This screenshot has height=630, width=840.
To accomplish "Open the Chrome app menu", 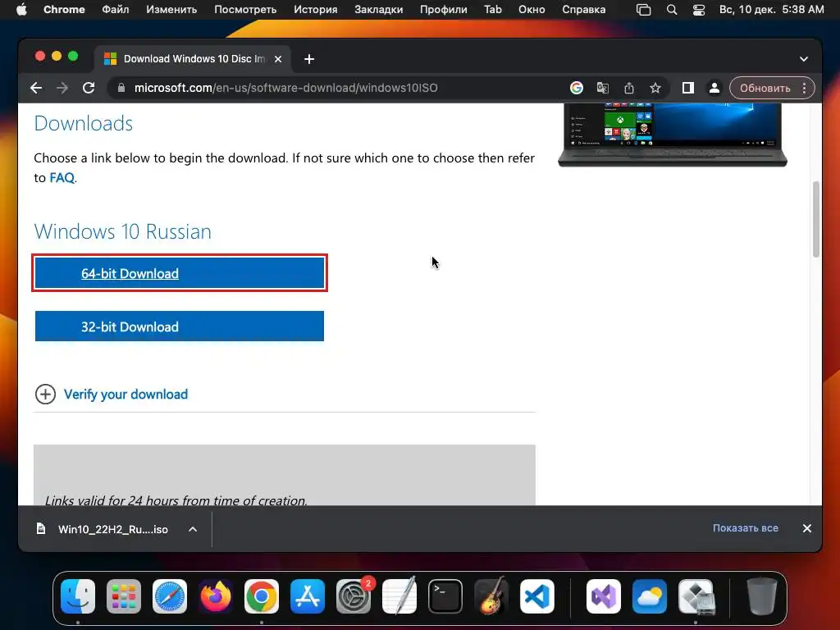I will pos(64,10).
